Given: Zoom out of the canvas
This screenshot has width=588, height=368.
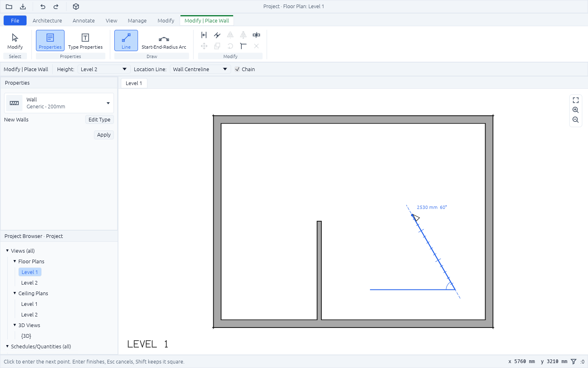Looking at the screenshot, I should click(x=576, y=120).
